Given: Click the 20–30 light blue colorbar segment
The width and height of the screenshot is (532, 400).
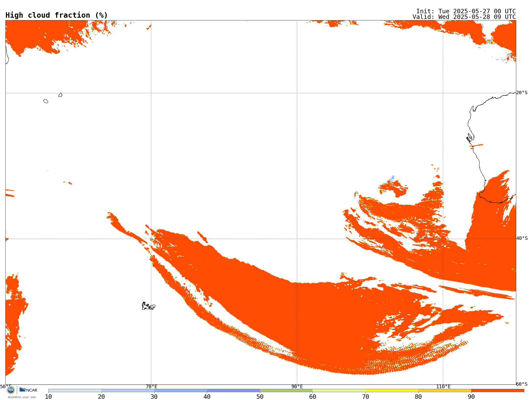Looking at the screenshot, I should (x=128, y=391).
